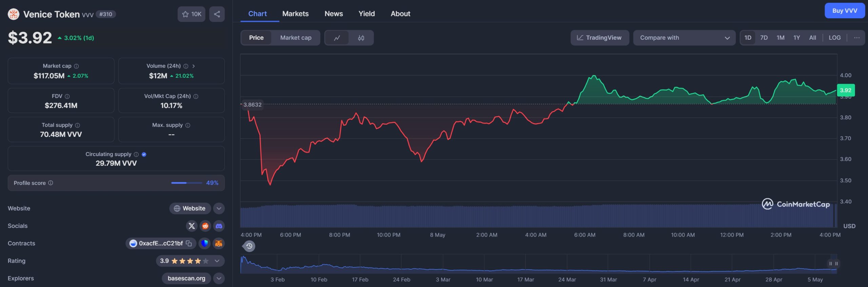Show Vol/Mkt Cap info icon
868x287 pixels.
pyautogui.click(x=196, y=96)
